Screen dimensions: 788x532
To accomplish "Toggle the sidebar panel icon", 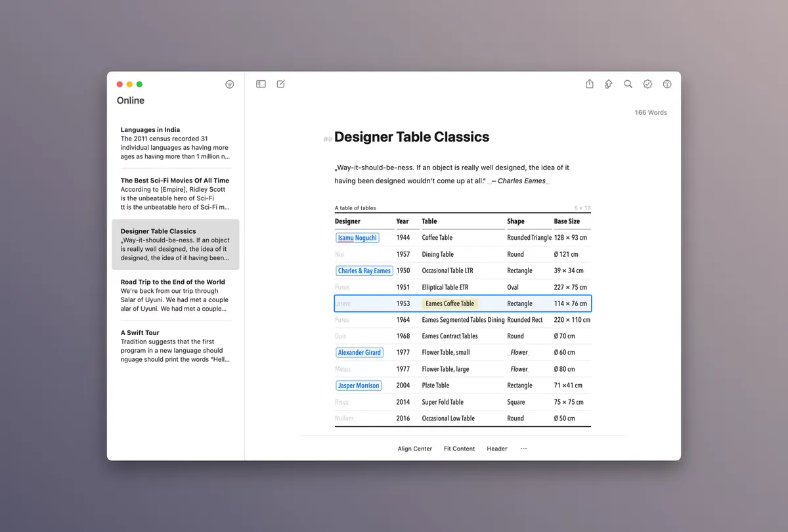I will pyautogui.click(x=261, y=84).
